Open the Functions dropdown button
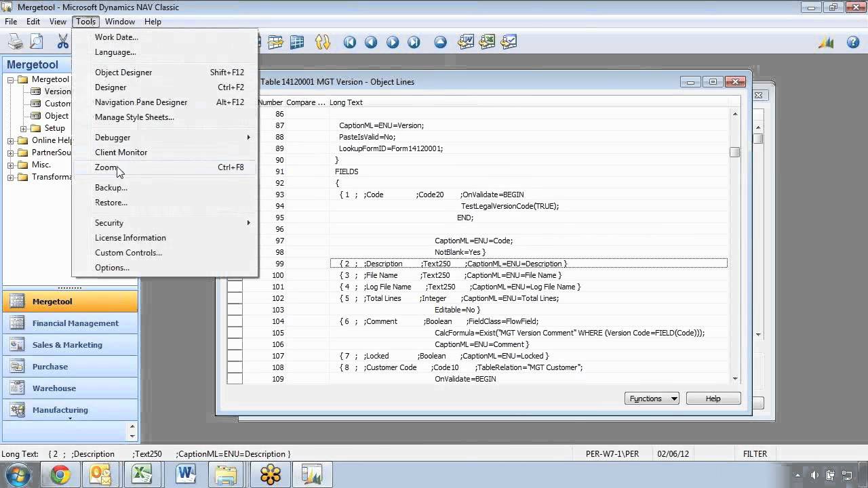This screenshot has width=868, height=488. [x=652, y=399]
